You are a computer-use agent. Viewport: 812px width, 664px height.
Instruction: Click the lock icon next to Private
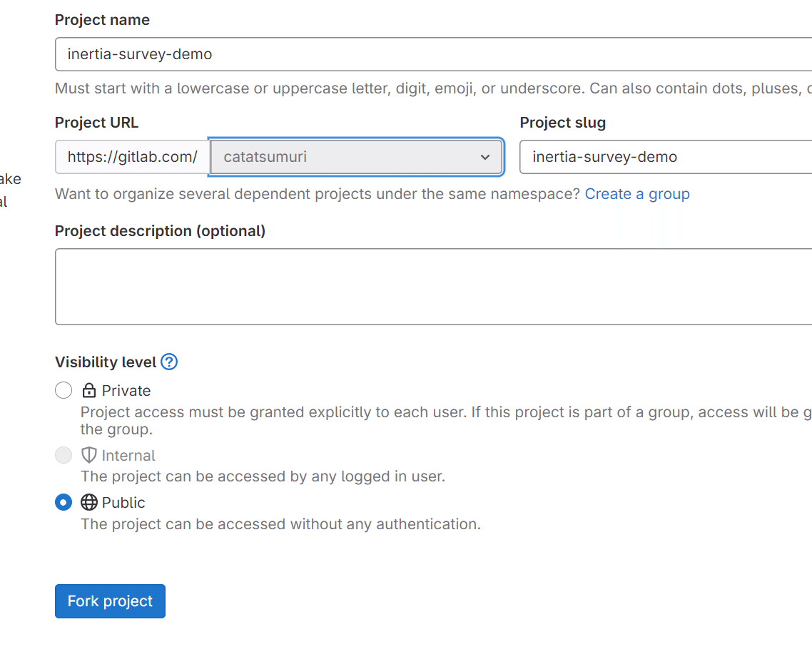(89, 390)
